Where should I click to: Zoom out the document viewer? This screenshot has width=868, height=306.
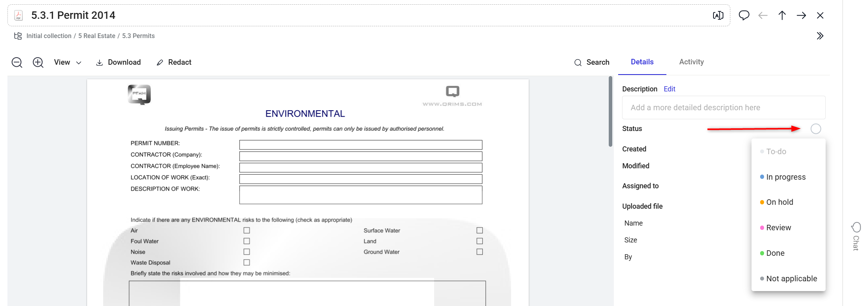click(x=17, y=62)
